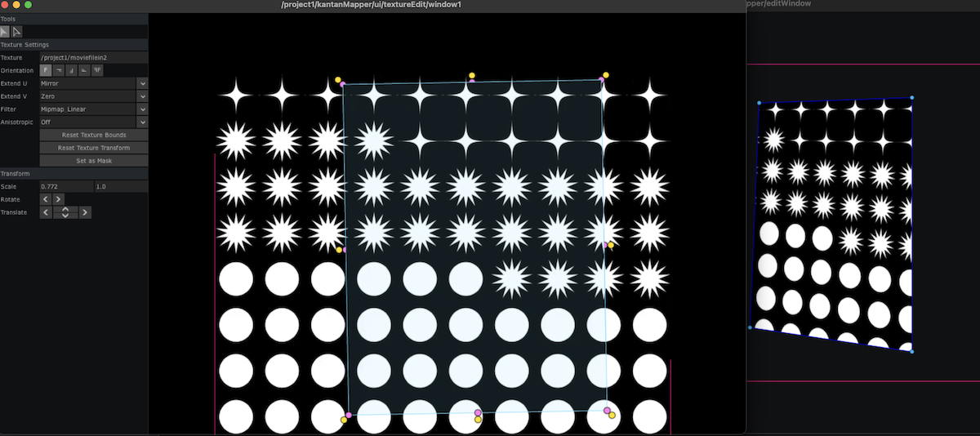Rotate texture right with arrow button
The height and width of the screenshot is (436, 980).
tap(59, 199)
